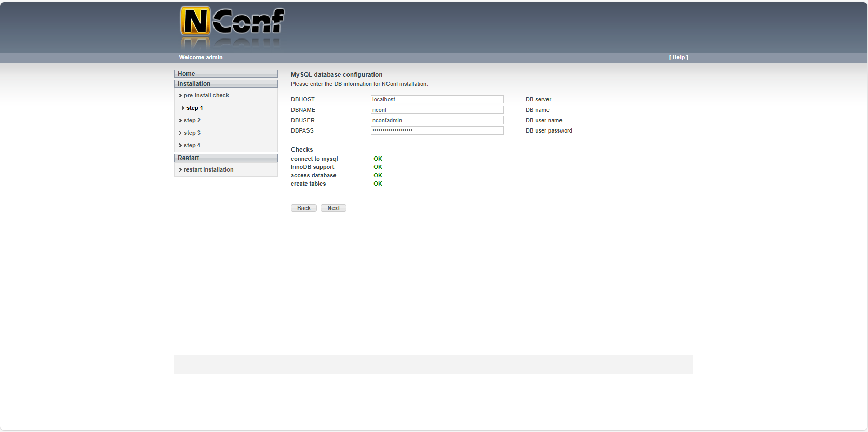Focus the DBHOST input field
Image resolution: width=868 pixels, height=432 pixels.
coord(437,99)
